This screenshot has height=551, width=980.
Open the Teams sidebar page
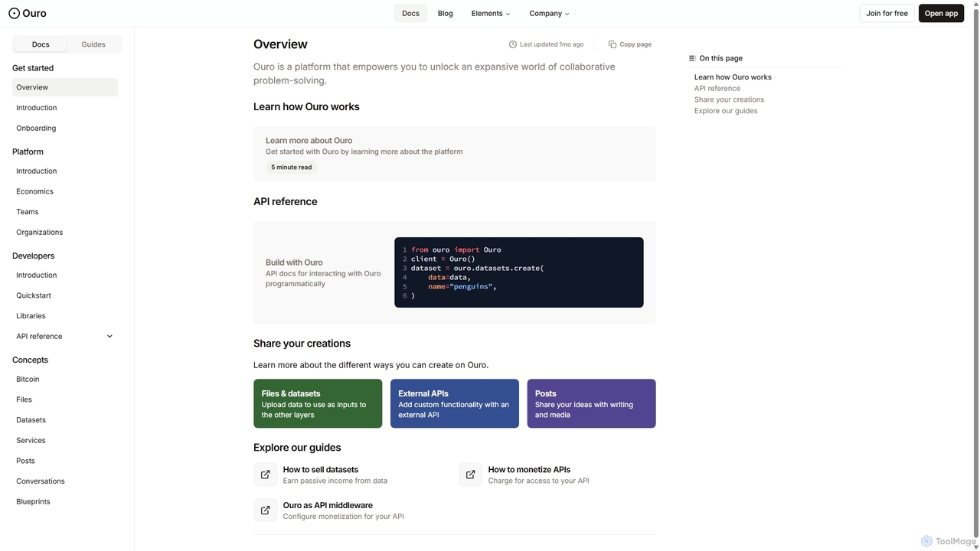(x=65, y=212)
